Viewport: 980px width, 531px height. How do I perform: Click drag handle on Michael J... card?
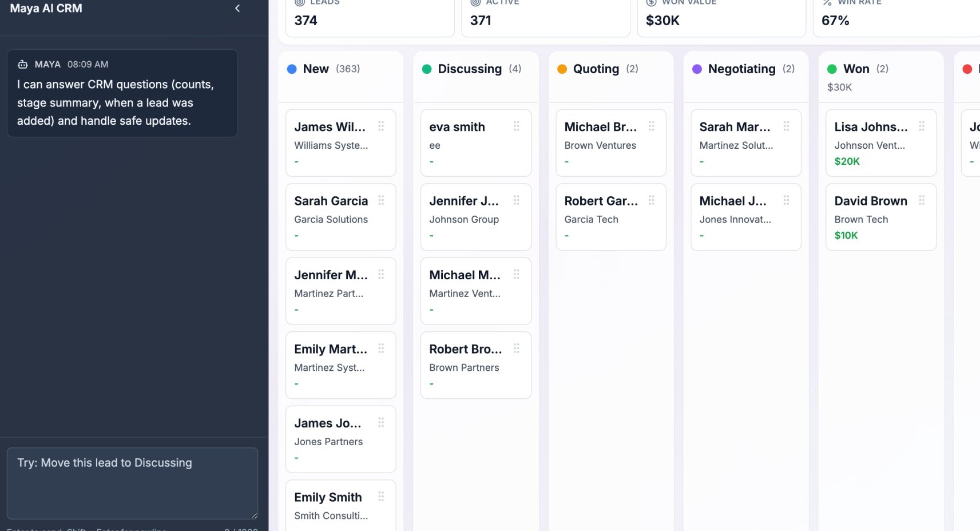(x=786, y=200)
